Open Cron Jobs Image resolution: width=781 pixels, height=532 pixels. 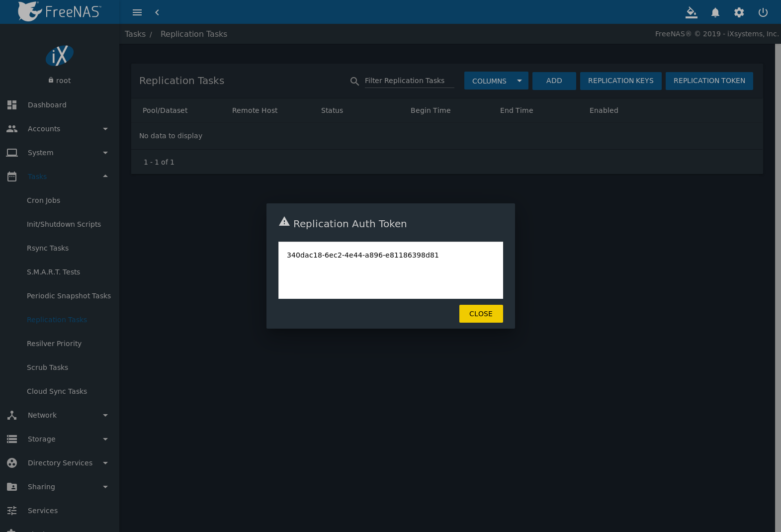[43, 200]
